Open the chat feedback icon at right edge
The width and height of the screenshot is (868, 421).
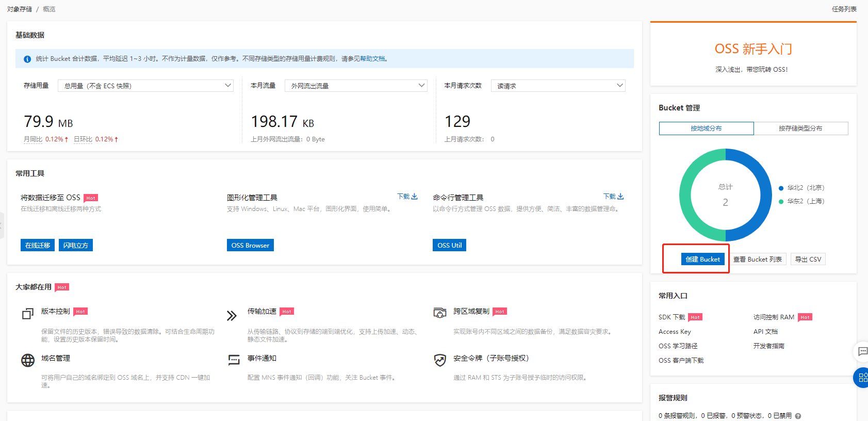tap(862, 351)
